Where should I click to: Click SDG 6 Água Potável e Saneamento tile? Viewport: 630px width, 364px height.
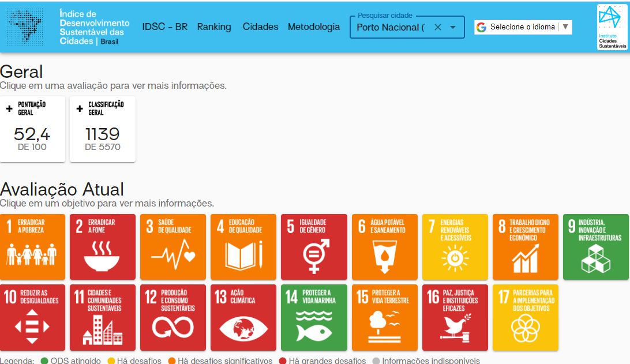[384, 247]
